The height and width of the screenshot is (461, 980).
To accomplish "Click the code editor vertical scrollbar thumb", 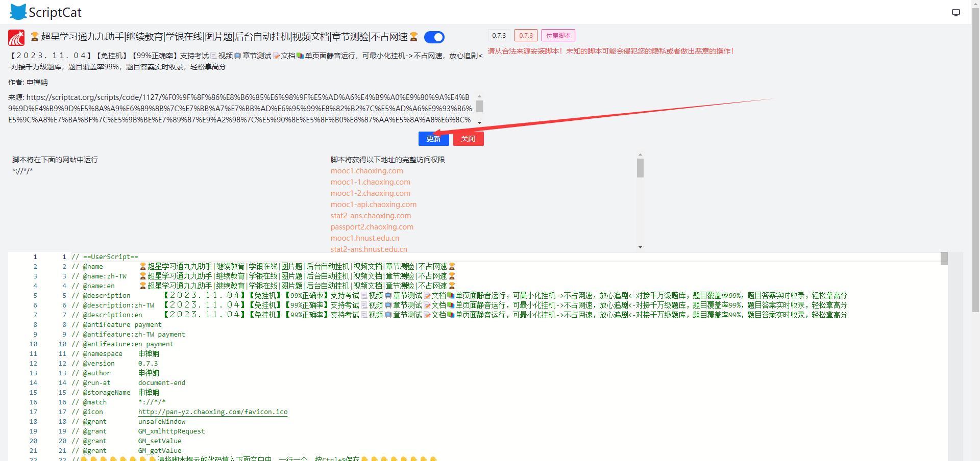I will pos(944,259).
